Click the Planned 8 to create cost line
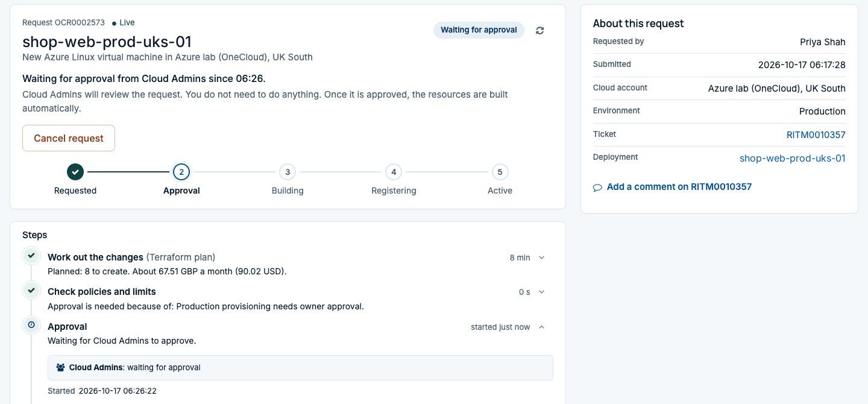Viewport: 868px width, 404px height. pos(167,271)
